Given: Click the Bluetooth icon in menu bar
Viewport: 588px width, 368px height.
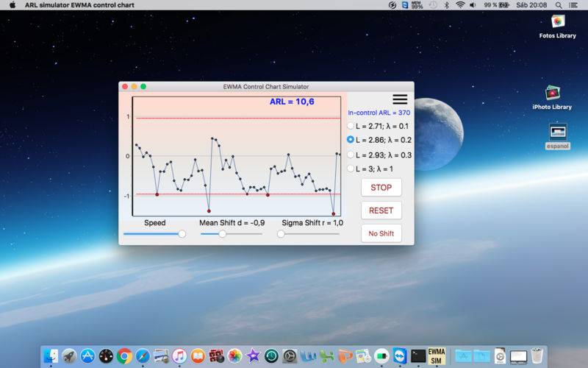Looking at the screenshot, I should click(x=446, y=5).
